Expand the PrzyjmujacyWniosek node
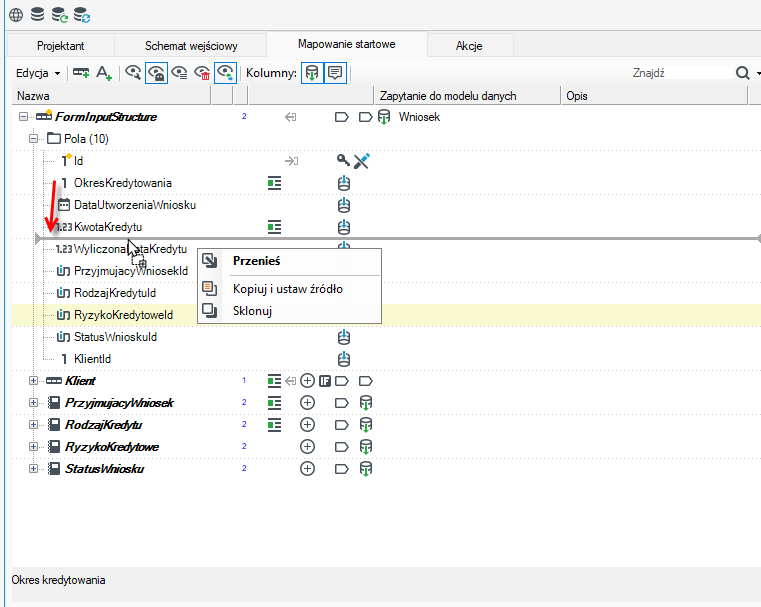The height and width of the screenshot is (607, 761). tap(33, 403)
